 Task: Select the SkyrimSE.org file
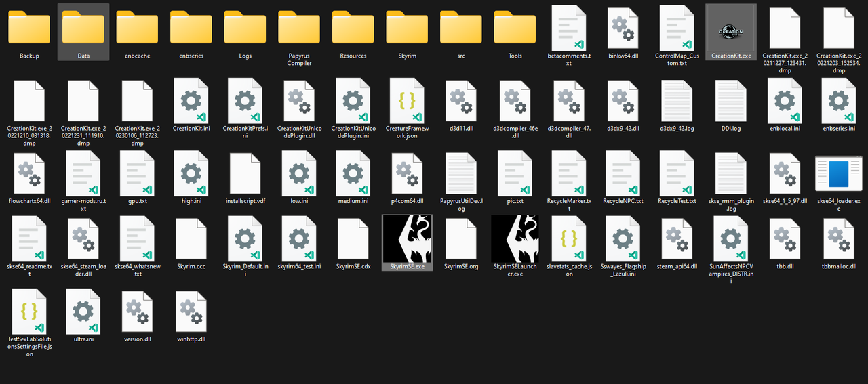coord(461,238)
